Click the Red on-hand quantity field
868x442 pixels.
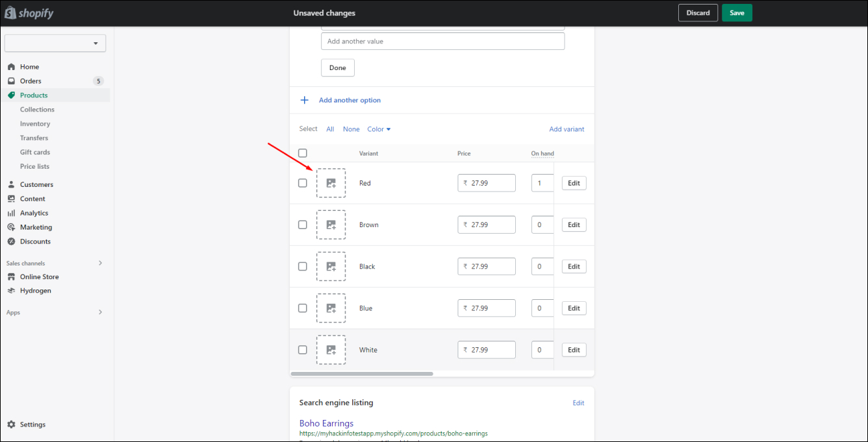coord(542,183)
